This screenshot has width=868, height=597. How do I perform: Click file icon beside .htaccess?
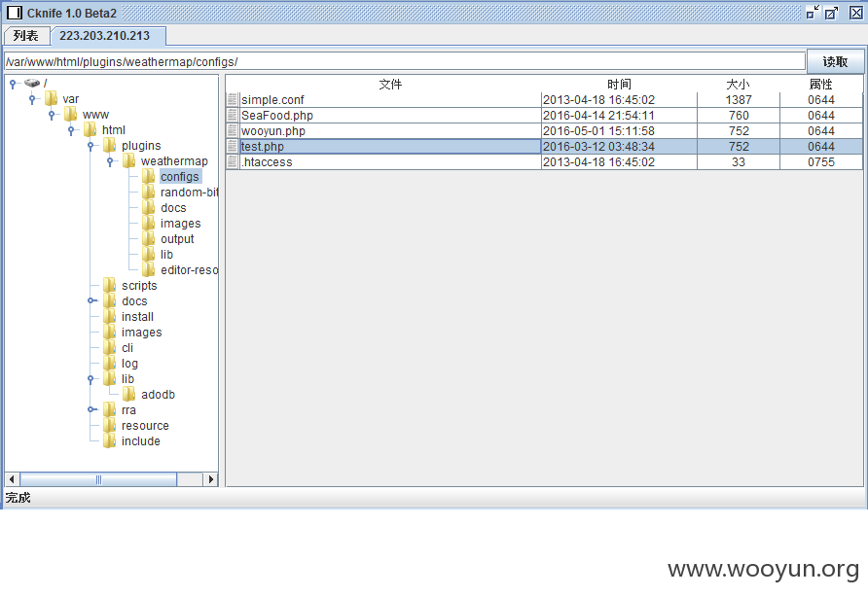point(233,161)
